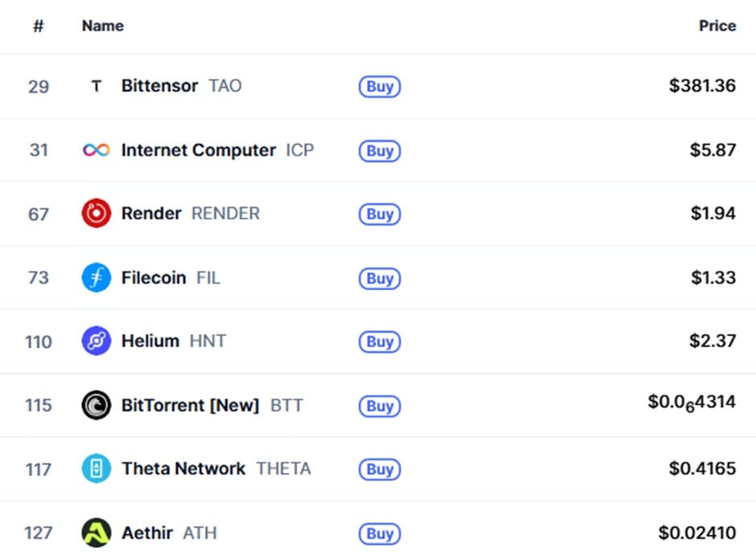The width and height of the screenshot is (756, 560).
Task: Sort by the # rank column header
Action: tap(38, 26)
